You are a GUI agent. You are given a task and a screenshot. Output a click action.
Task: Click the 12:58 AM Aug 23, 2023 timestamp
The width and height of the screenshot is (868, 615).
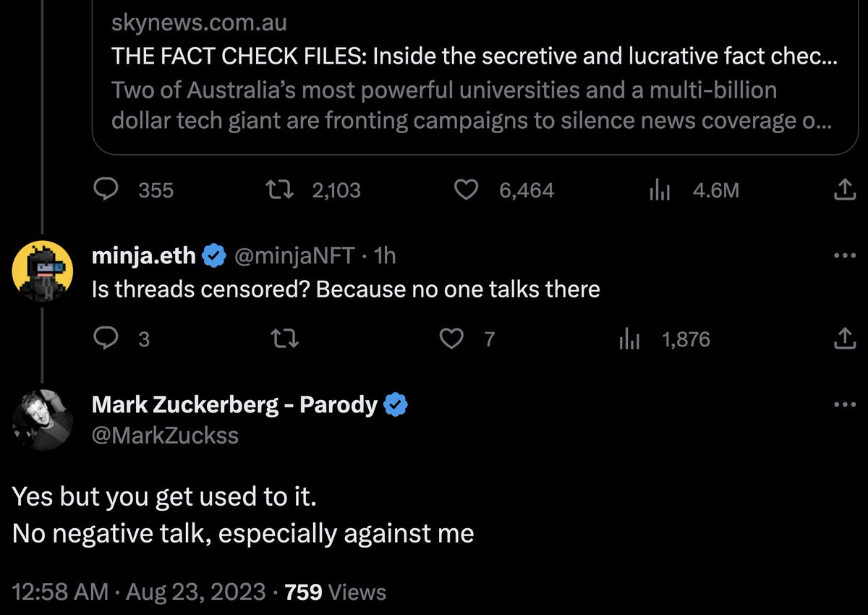click(138, 592)
